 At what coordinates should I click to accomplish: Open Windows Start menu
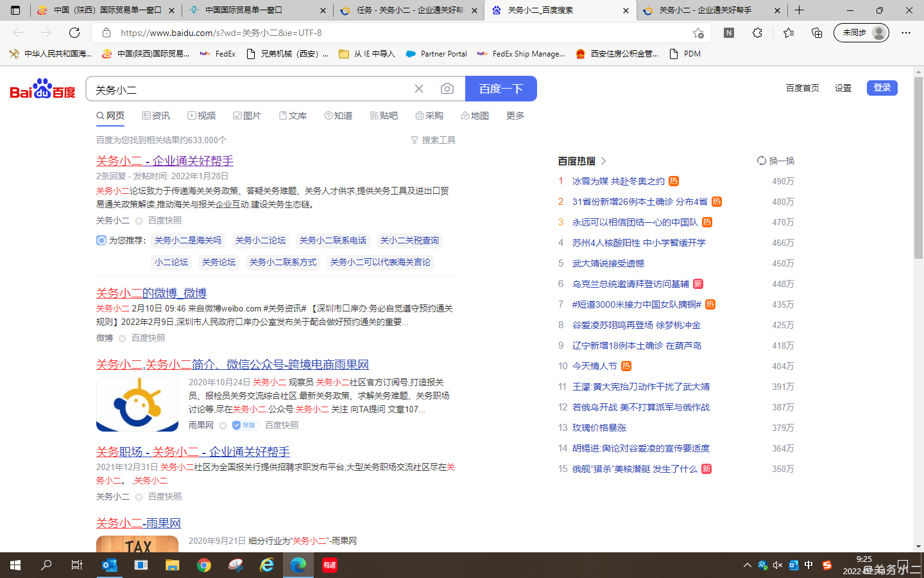15,565
